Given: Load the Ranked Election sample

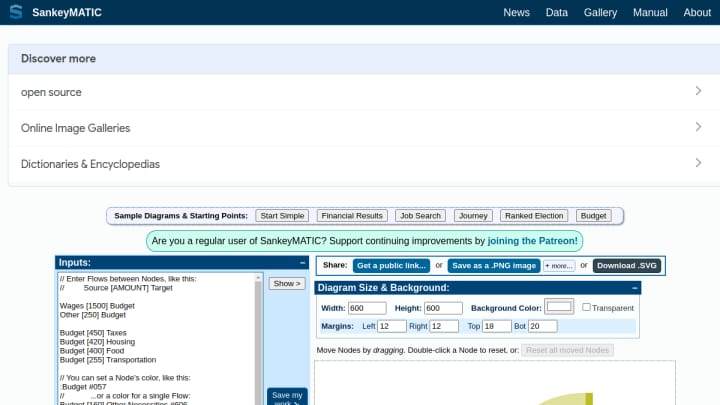Looking at the screenshot, I should (534, 216).
